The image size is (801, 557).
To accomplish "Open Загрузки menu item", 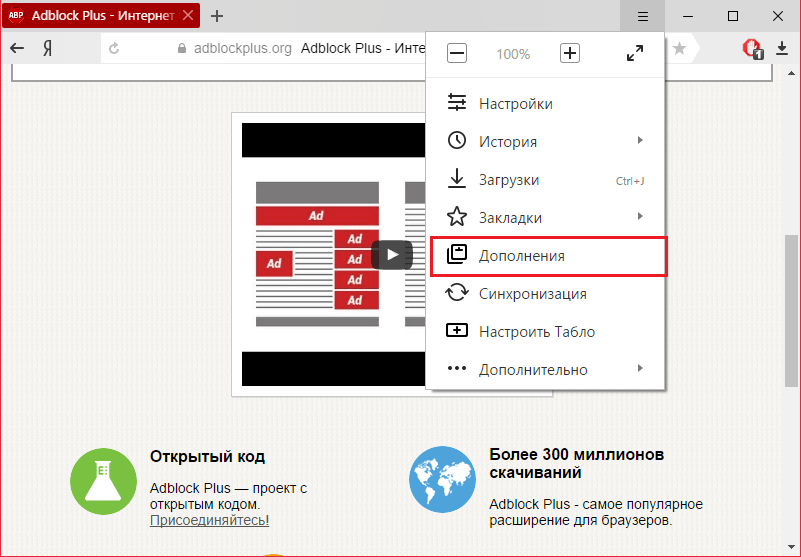I will 509,180.
